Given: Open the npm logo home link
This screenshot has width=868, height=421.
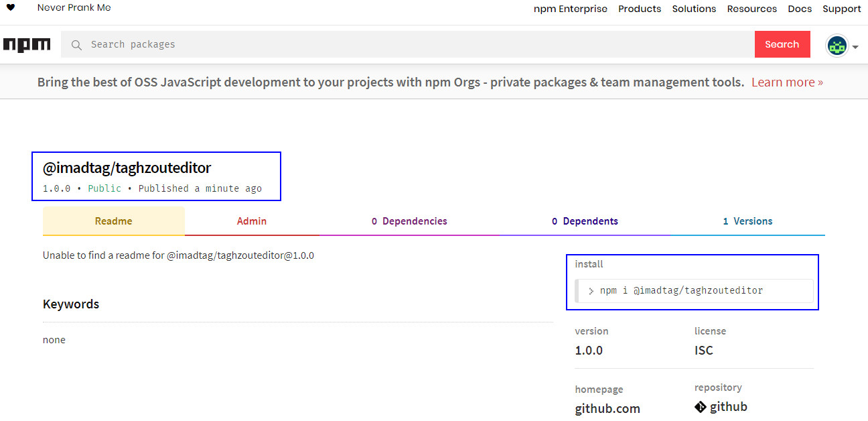Looking at the screenshot, I should pos(27,45).
